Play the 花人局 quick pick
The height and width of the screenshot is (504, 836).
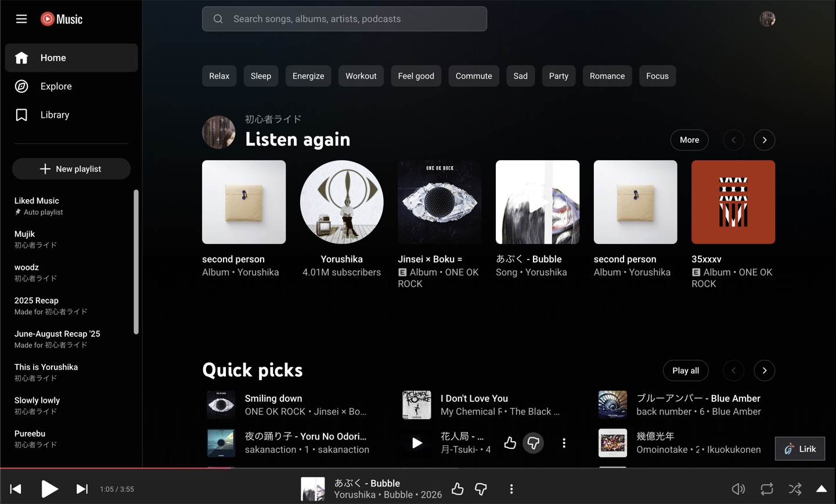[x=417, y=443]
